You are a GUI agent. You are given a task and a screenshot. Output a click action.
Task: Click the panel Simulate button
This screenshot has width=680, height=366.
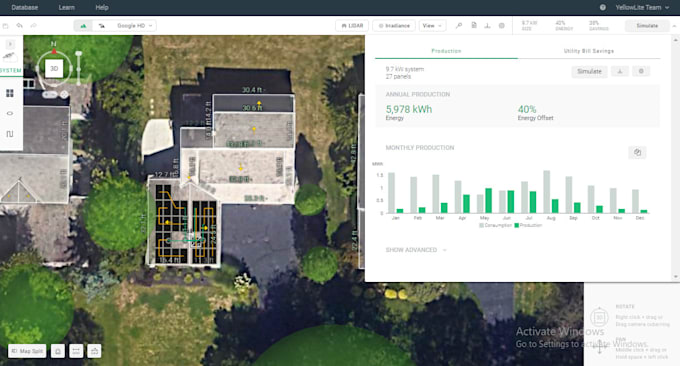pyautogui.click(x=589, y=71)
